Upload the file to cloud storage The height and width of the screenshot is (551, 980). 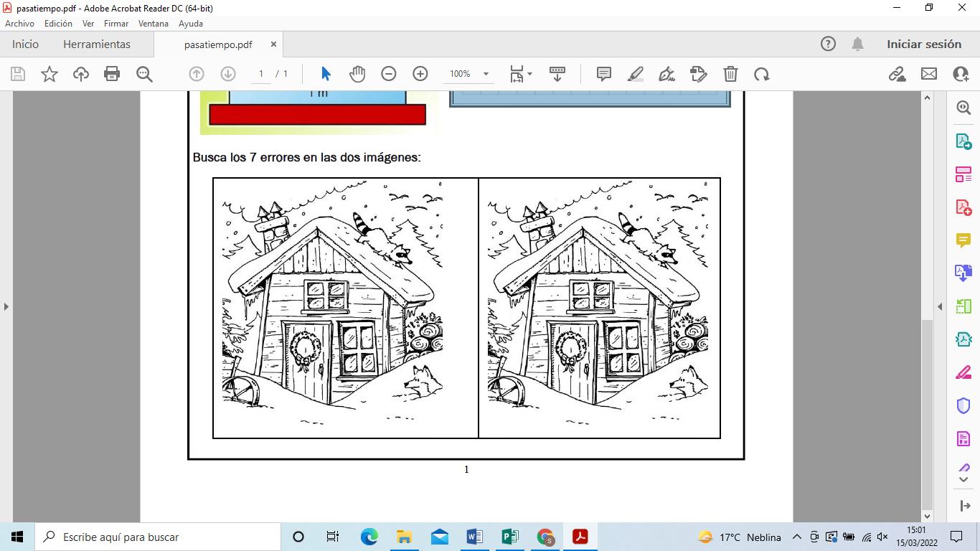point(81,74)
